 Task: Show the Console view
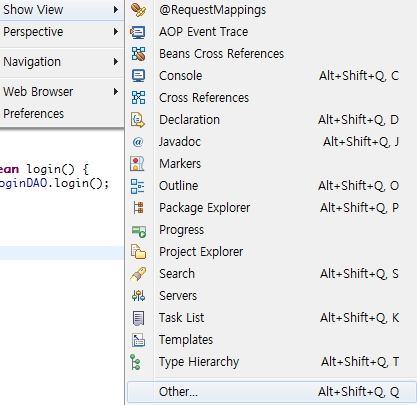coord(272,76)
